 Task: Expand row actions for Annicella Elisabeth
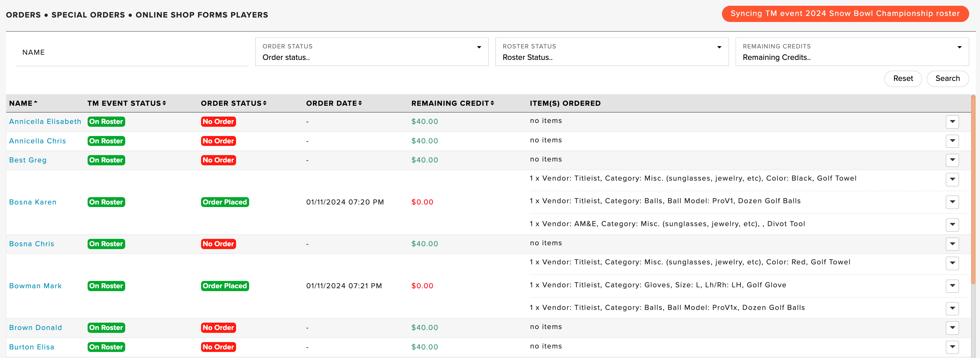(952, 122)
